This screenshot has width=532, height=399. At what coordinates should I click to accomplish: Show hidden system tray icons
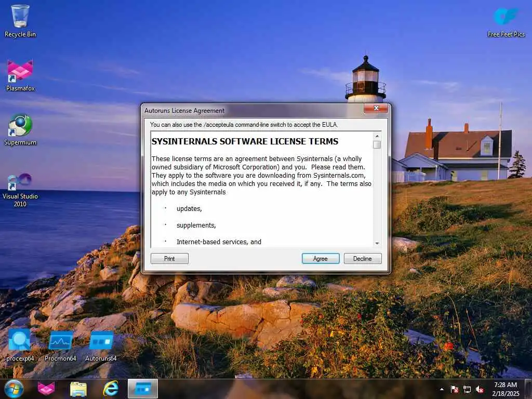(x=442, y=389)
